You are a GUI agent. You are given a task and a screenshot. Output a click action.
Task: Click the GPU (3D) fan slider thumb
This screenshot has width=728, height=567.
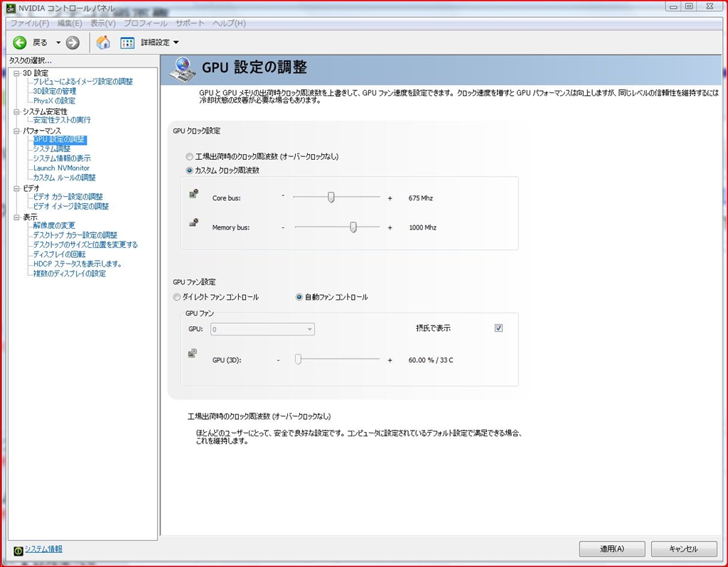(298, 359)
